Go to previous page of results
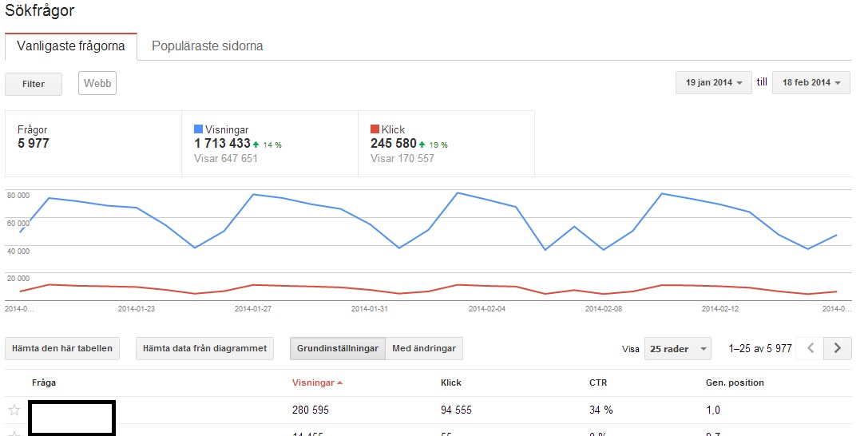The image size is (868, 436). pyautogui.click(x=810, y=348)
